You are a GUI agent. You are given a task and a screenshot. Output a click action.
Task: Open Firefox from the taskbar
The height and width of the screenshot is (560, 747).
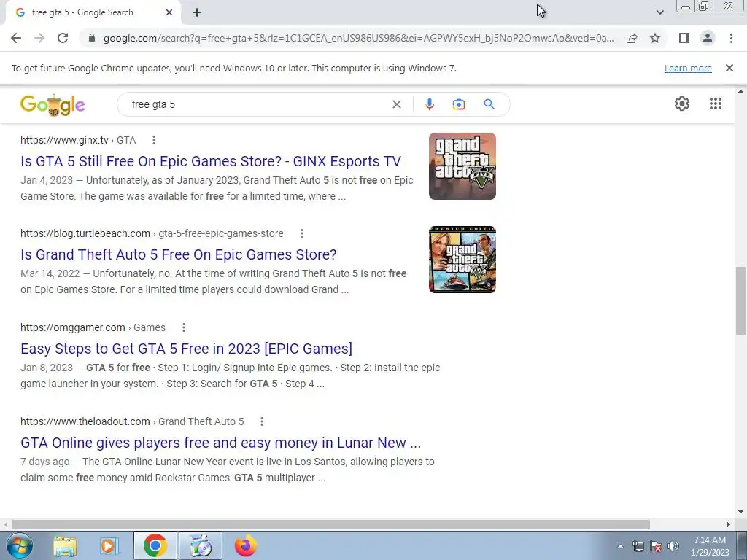click(x=246, y=545)
